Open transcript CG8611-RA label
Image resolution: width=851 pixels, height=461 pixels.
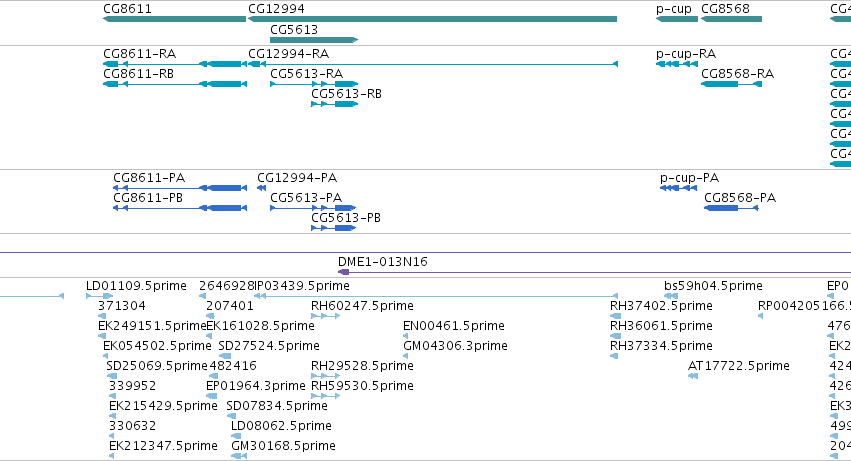pos(139,54)
